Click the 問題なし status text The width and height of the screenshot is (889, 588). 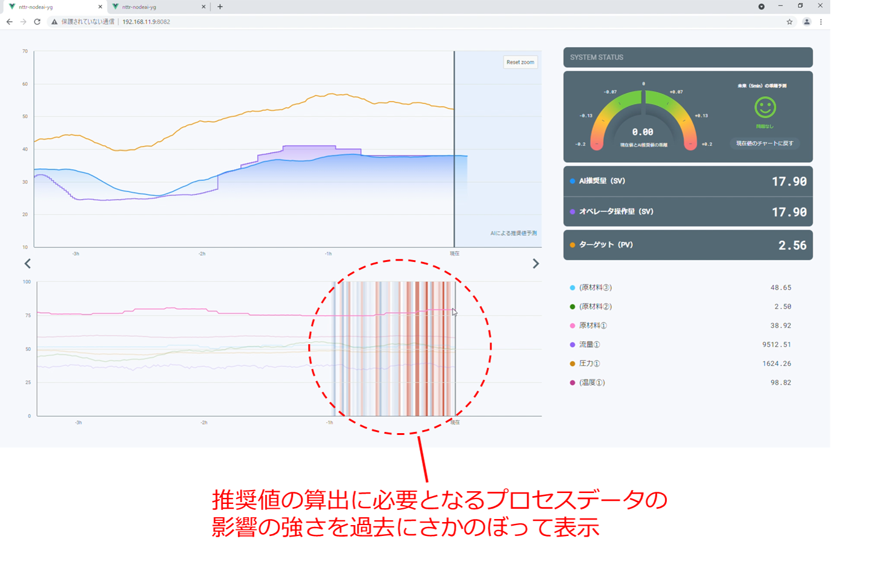[765, 126]
